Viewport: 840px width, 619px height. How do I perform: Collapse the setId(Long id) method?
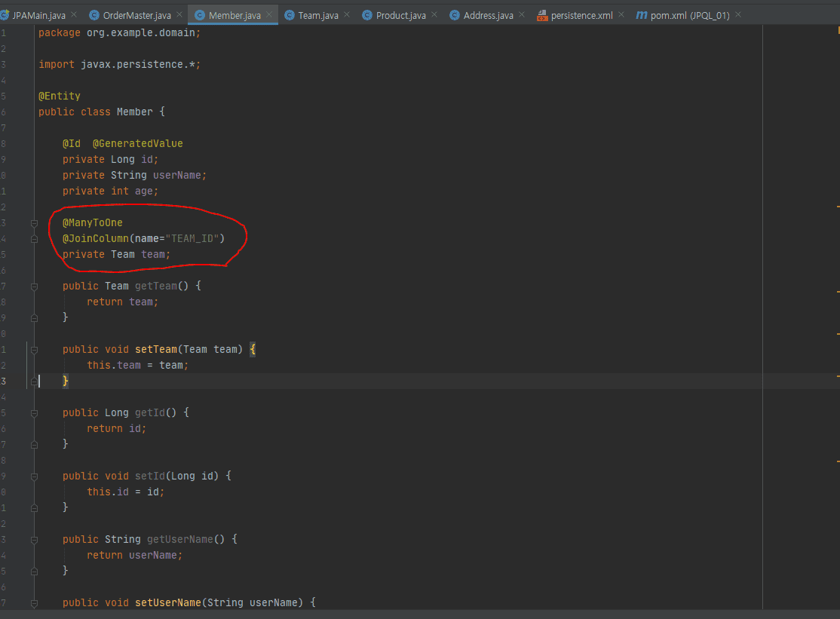(x=34, y=477)
